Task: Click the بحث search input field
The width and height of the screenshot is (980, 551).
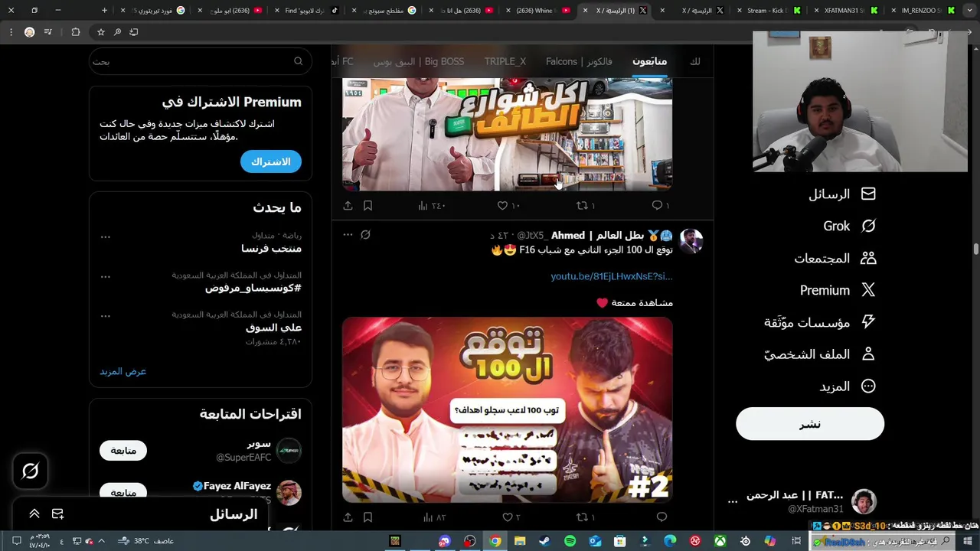Action: click(x=201, y=61)
